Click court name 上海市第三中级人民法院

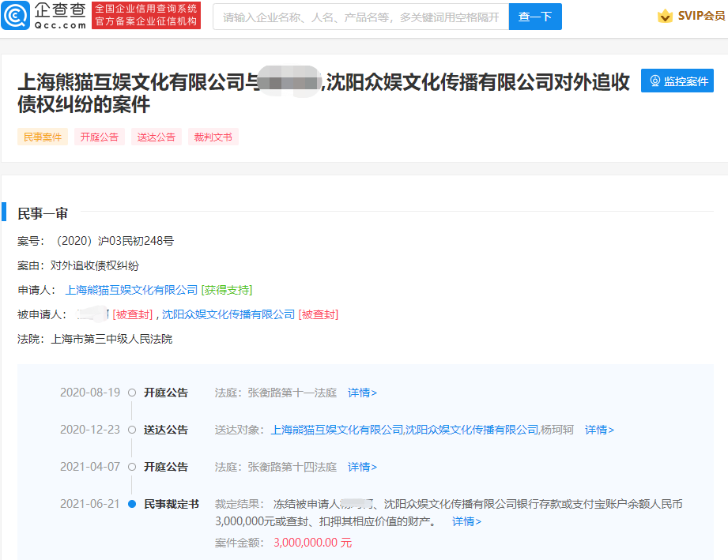tap(111, 339)
